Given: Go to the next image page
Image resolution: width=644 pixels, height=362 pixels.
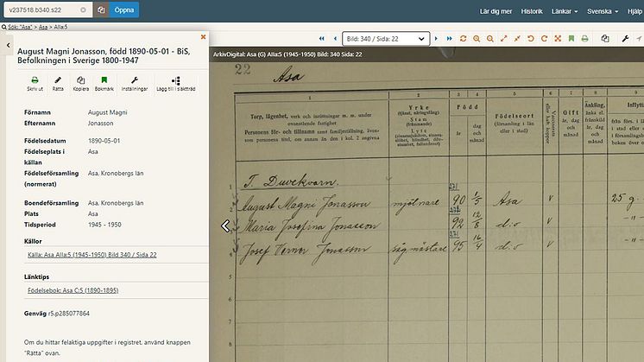Looking at the screenshot, I should [436, 39].
